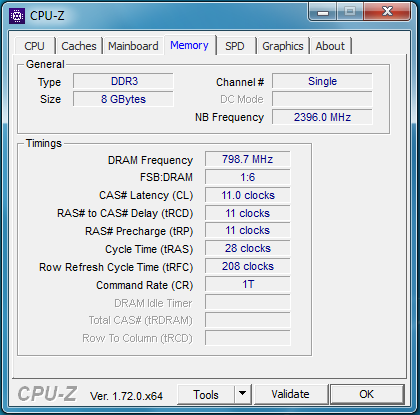
Task: Open the Caches tab
Action: (79, 46)
